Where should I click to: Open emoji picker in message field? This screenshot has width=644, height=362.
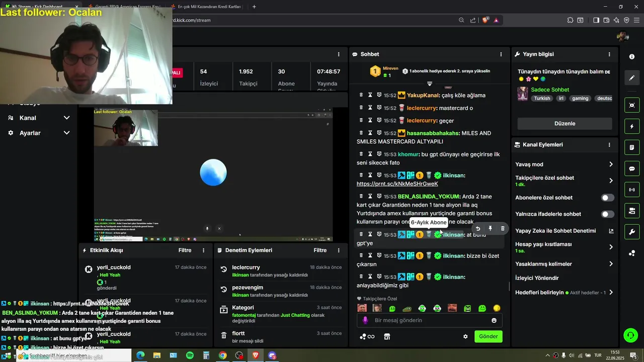[494, 320]
